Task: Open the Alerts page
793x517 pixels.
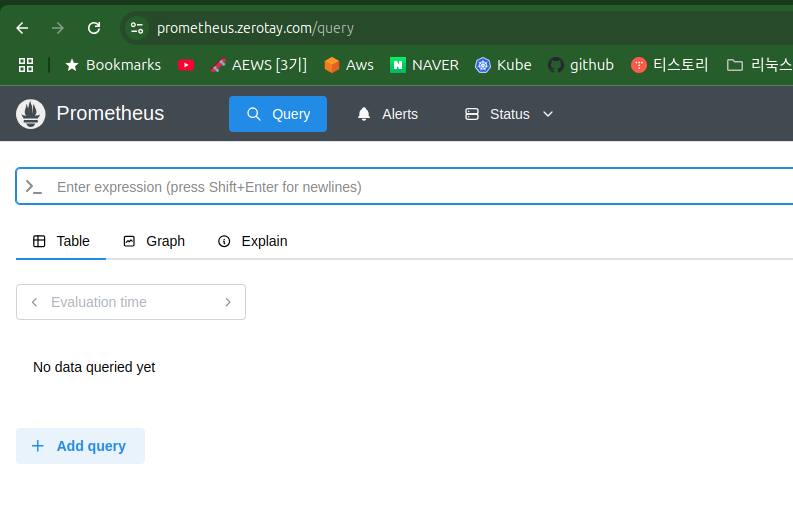Action: point(388,114)
